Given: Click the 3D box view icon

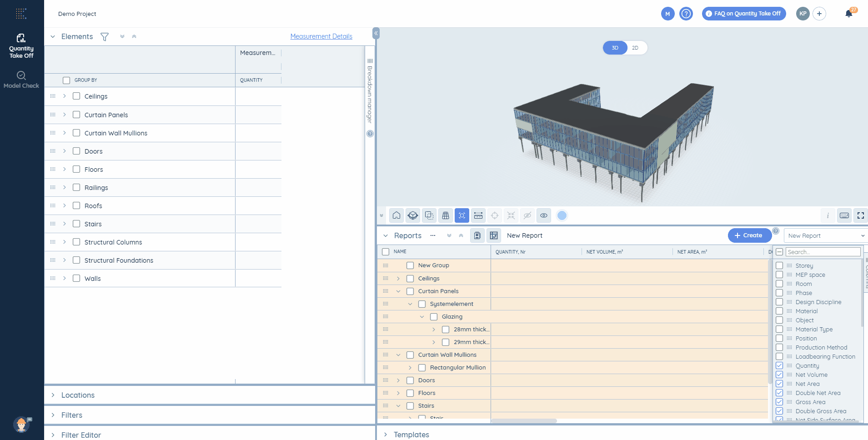Looking at the screenshot, I should coord(413,215).
